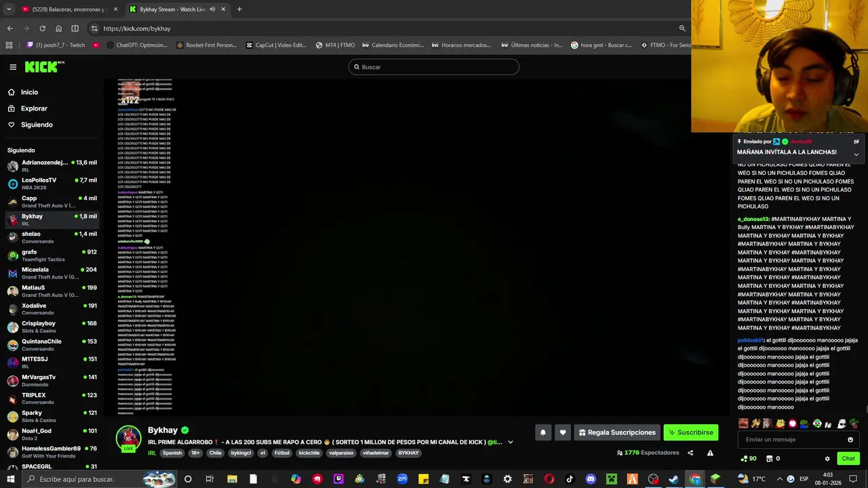
Task: Open the tab search dropdown arrow
Action: (x=9, y=9)
